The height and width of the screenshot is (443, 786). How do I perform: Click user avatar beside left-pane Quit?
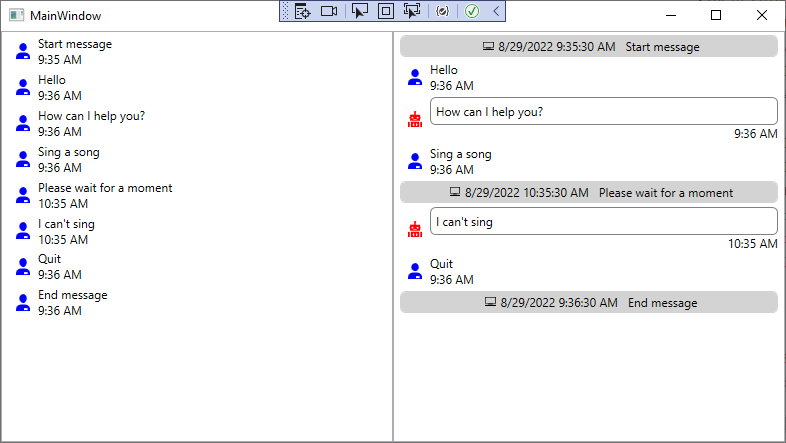[x=23, y=267]
